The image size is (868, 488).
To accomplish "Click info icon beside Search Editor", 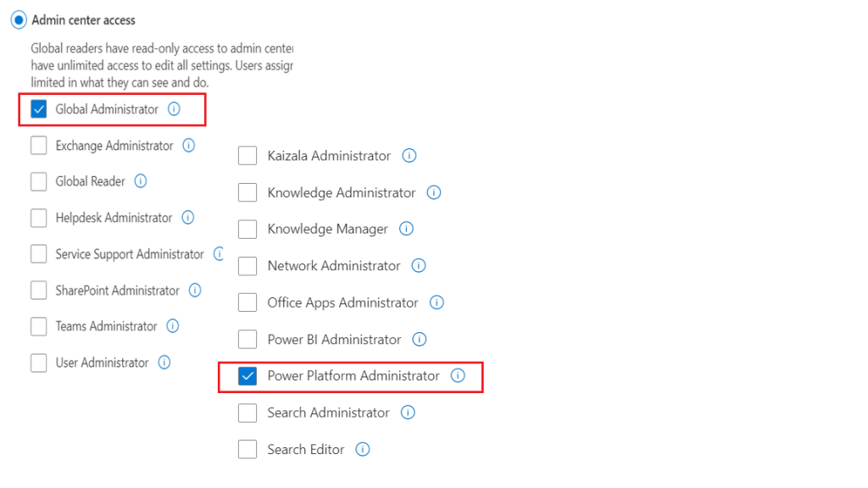I will 363,449.
